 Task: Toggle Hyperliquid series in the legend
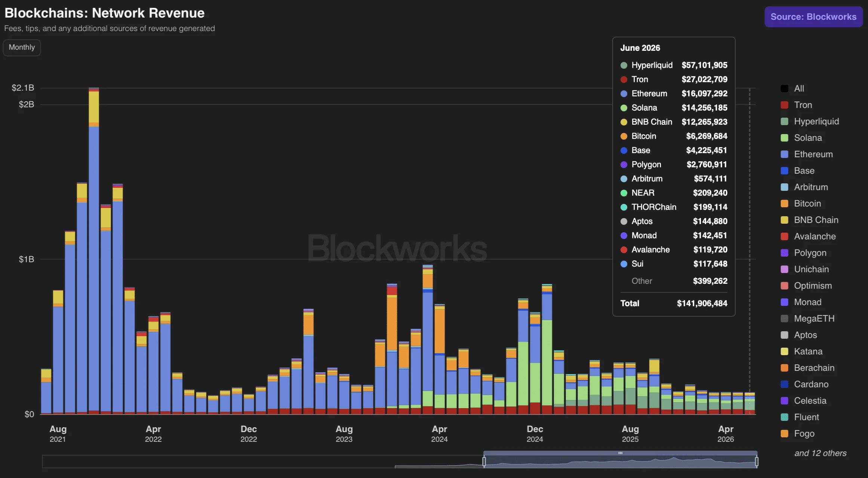click(x=810, y=121)
